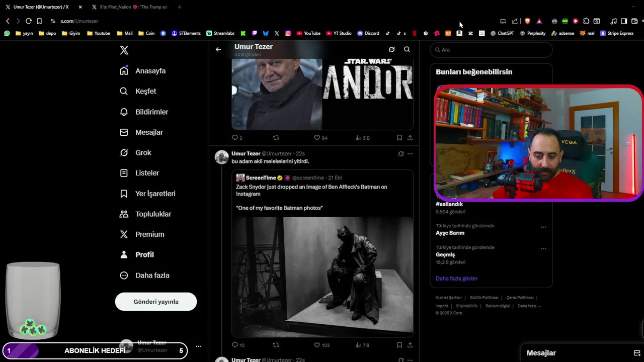
Task: Open Discord bookmark in bookmarks bar
Action: pos(368,33)
